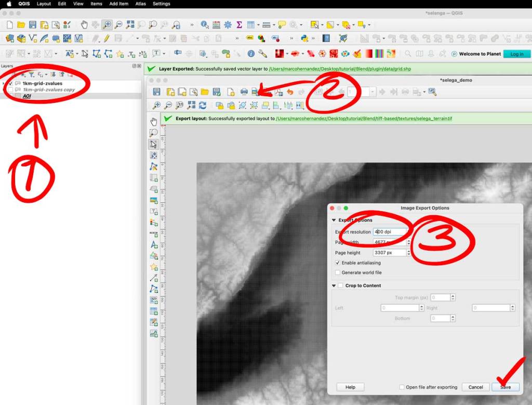
Task: Click the Save Project icon in main toolbar
Action: point(33,24)
